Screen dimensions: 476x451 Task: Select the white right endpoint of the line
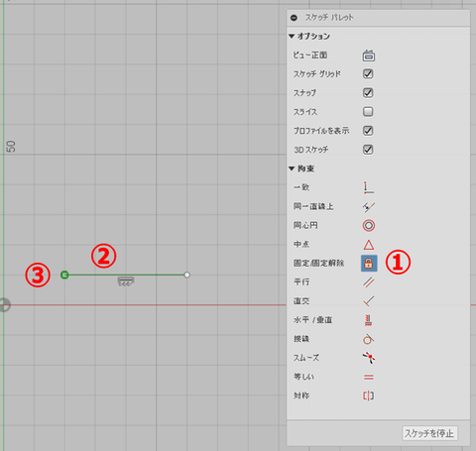(x=186, y=275)
